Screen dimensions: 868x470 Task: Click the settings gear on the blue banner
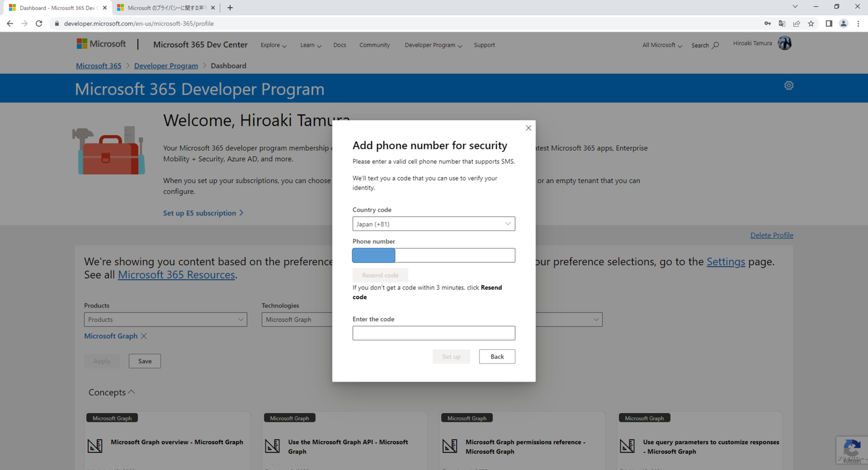[x=789, y=85]
